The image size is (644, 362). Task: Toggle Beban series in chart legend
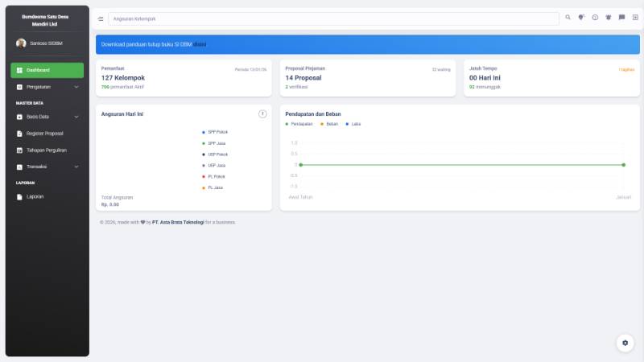(x=329, y=124)
